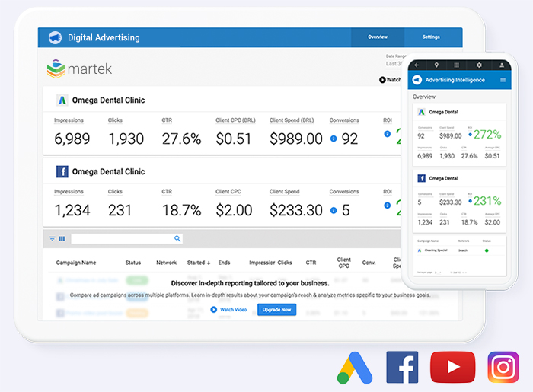Toggle Started column sort arrow
The height and width of the screenshot is (392, 533).
[209, 263]
